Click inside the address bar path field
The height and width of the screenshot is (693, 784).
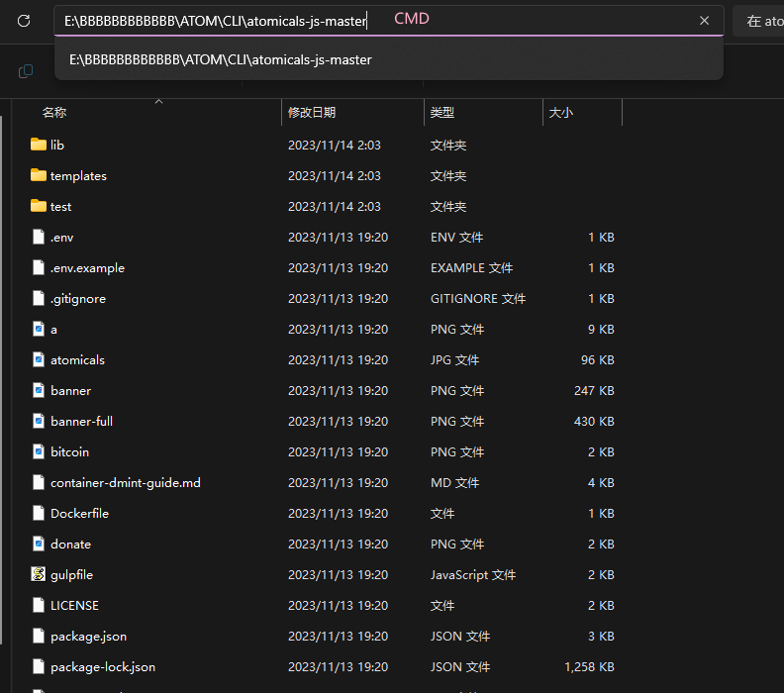216,21
